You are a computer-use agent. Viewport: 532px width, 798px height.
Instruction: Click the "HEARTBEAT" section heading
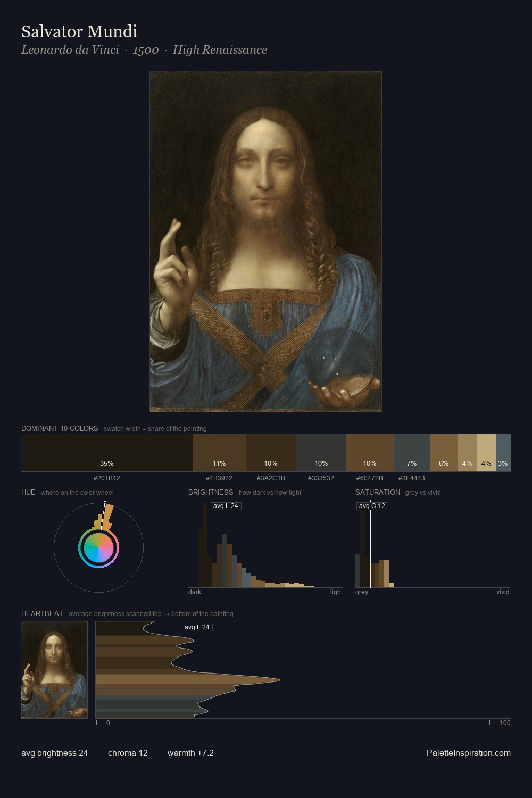coord(42,613)
